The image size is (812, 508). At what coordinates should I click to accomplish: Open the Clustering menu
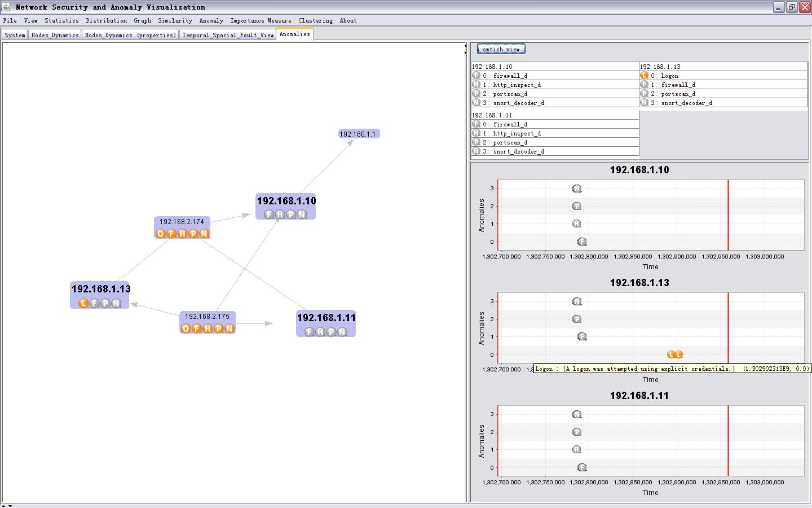click(x=315, y=20)
